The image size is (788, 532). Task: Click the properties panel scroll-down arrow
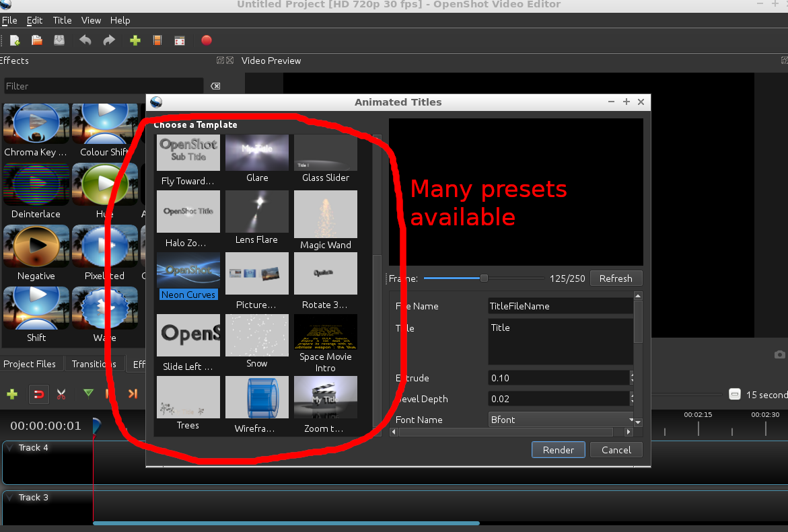pos(638,422)
